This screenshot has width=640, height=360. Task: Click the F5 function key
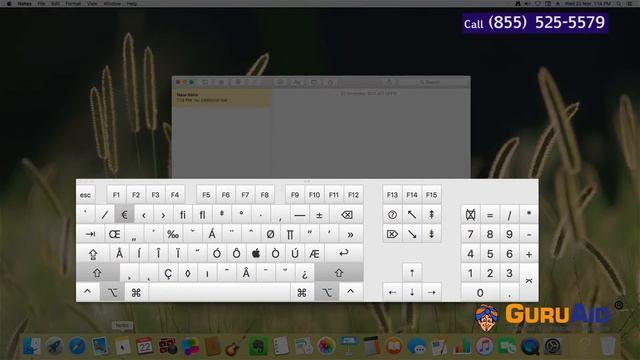206,195
